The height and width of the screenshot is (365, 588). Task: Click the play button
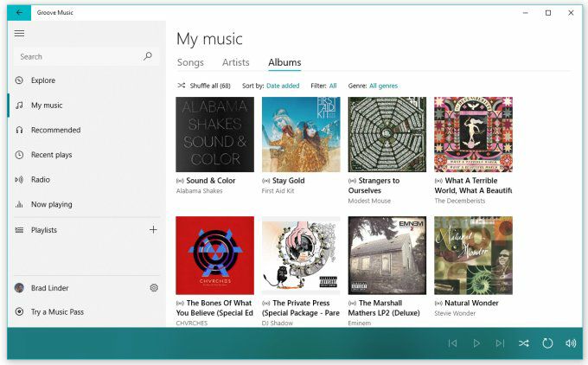point(476,343)
